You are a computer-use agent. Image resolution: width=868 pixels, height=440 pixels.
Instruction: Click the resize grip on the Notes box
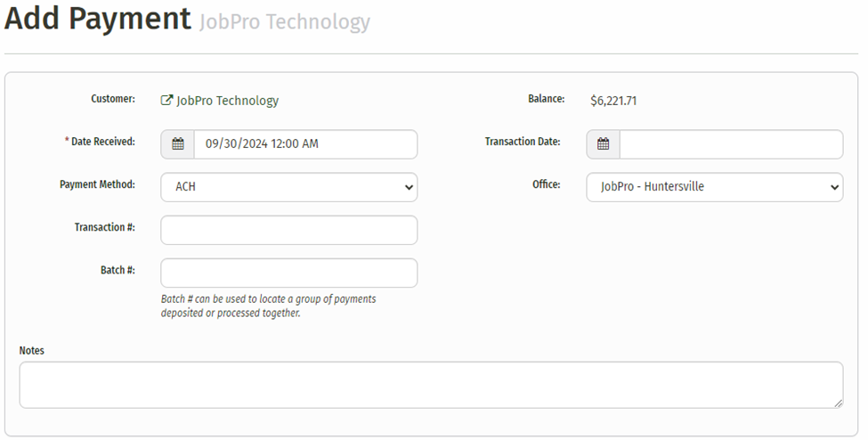click(x=837, y=403)
